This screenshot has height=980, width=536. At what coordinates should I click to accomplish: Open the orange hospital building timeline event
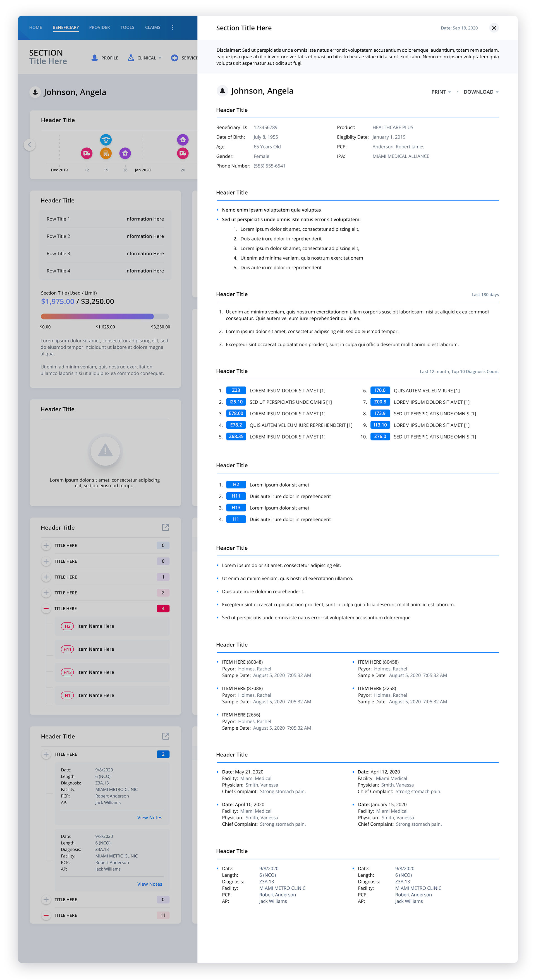(x=106, y=153)
